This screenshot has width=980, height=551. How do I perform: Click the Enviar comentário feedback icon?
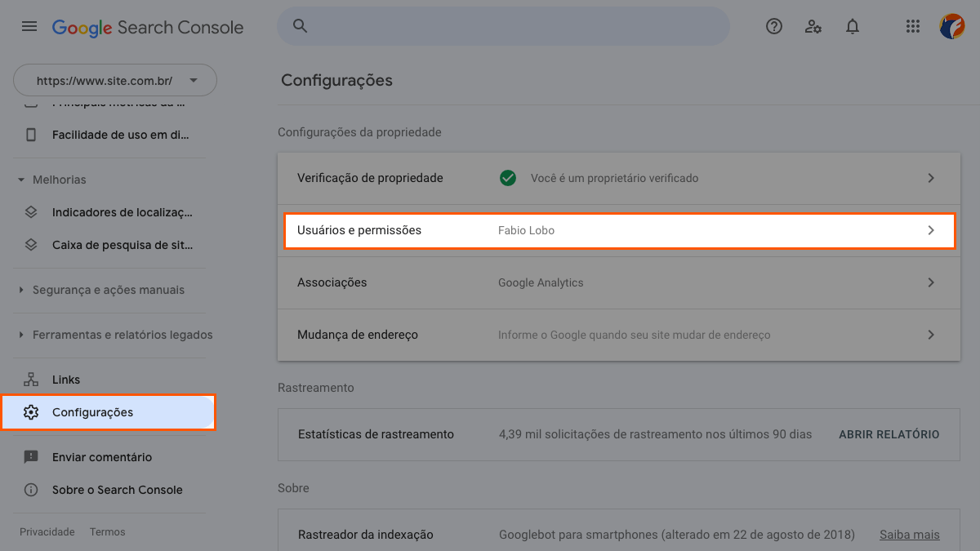coord(31,457)
